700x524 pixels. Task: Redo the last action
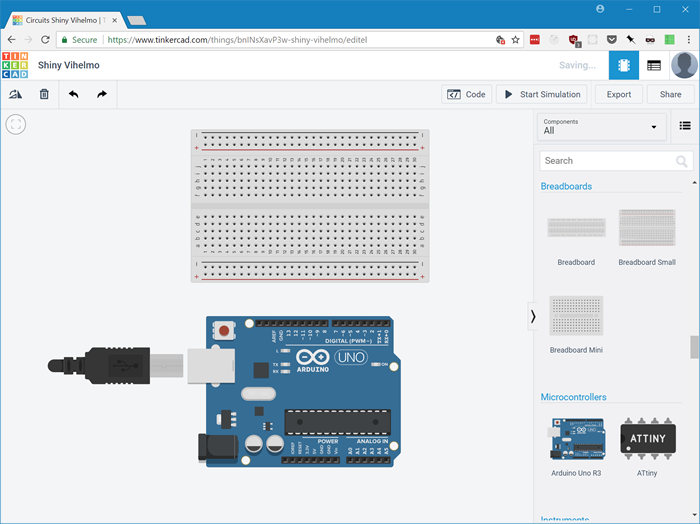[x=102, y=94]
